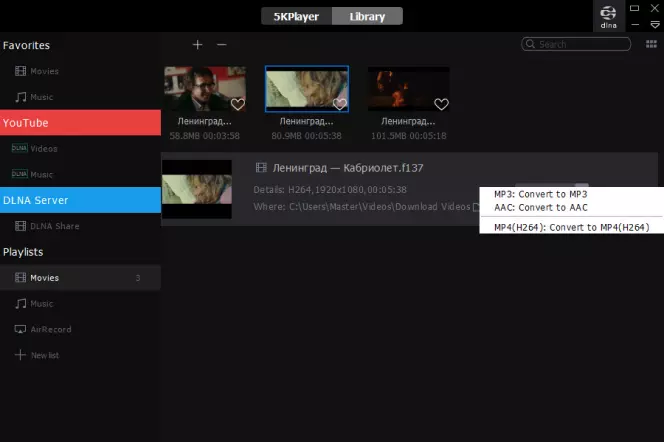This screenshot has width=664, height=442.
Task: Switch to the 5KPlayer tab
Action: pyautogui.click(x=296, y=17)
